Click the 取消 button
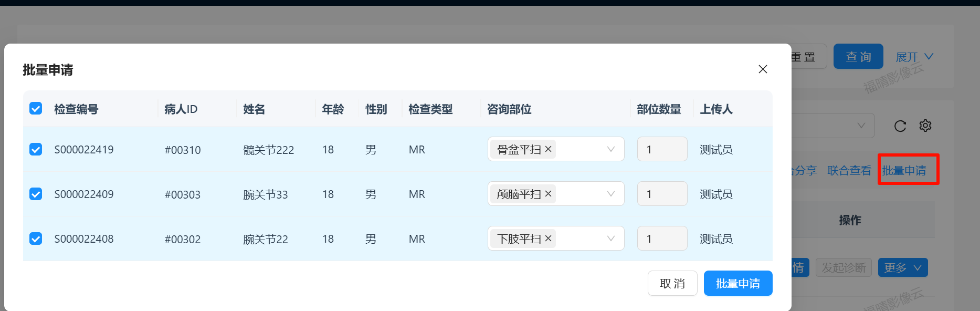Screen dimensions: 980x311 (x=672, y=284)
